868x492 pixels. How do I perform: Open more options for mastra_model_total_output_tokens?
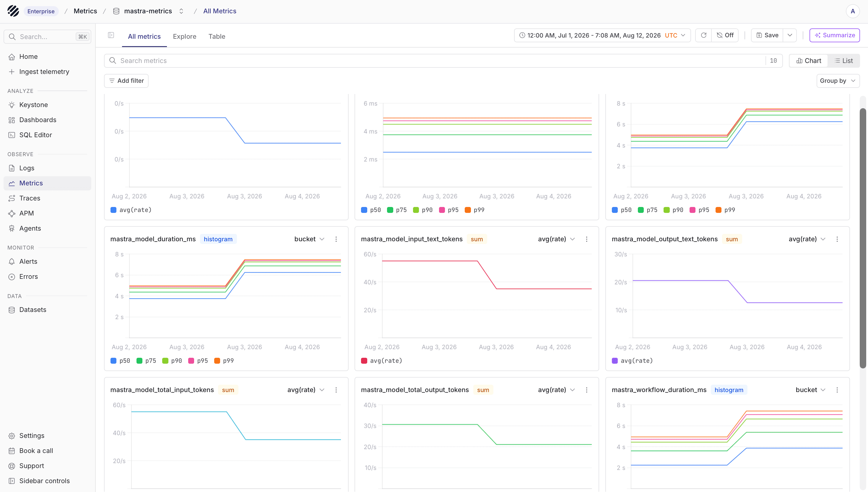point(587,390)
